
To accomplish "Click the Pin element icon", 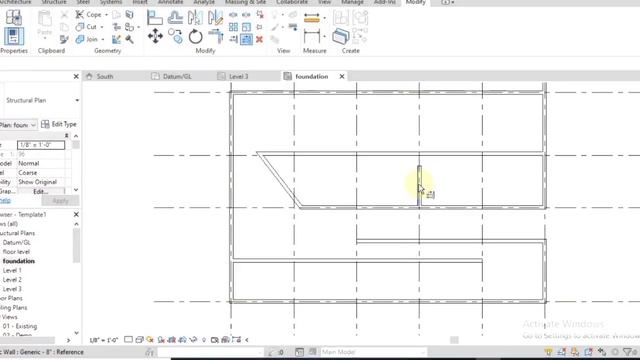I will 259,27.
